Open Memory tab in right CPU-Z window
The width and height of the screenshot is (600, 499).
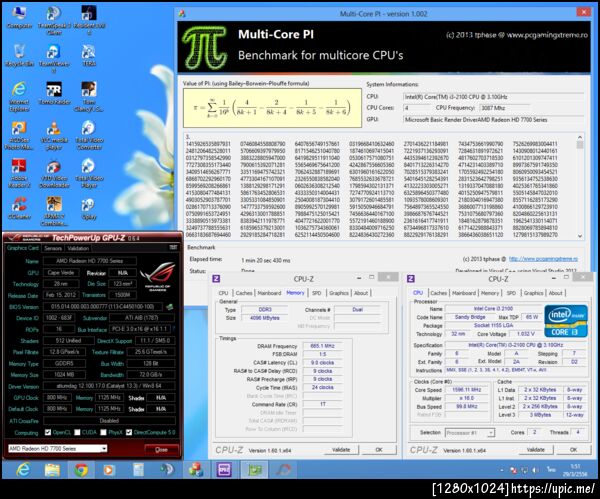click(x=490, y=293)
